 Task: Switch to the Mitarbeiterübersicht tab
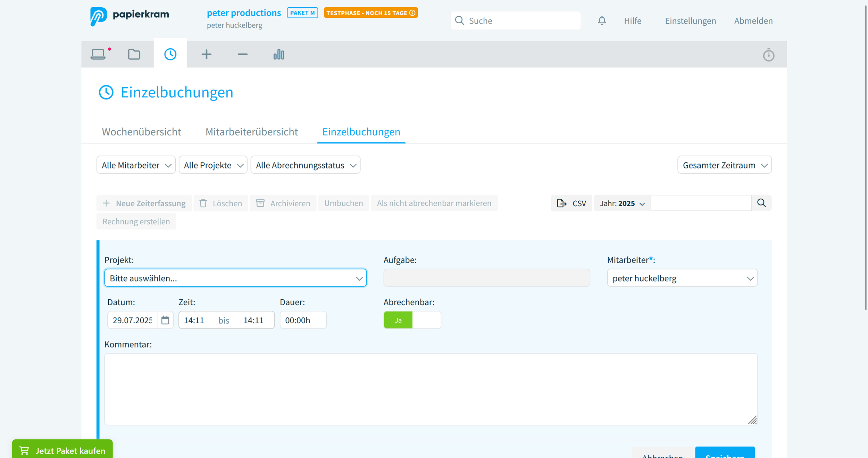251,132
